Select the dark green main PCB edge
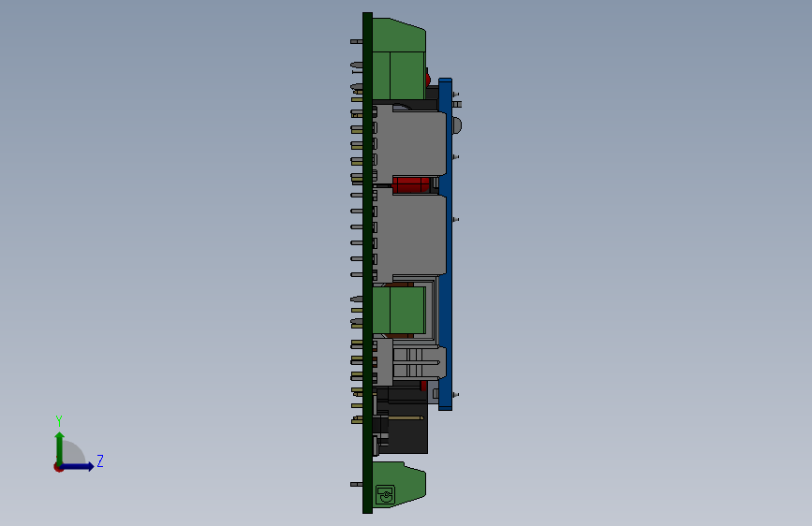812x526 pixels. (367, 263)
